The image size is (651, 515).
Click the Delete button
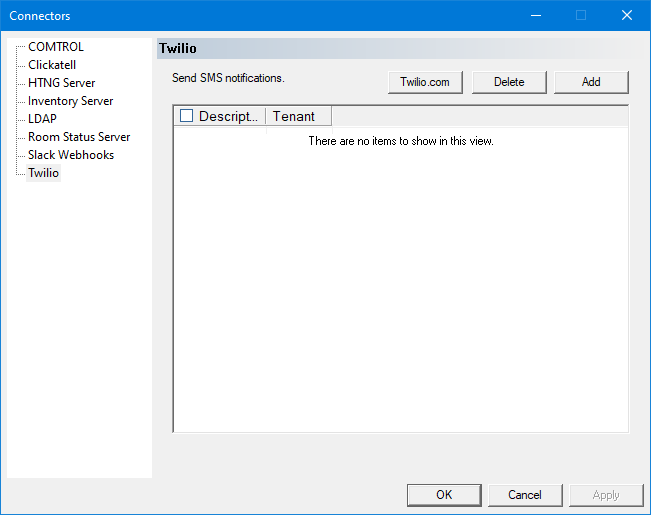(x=509, y=82)
